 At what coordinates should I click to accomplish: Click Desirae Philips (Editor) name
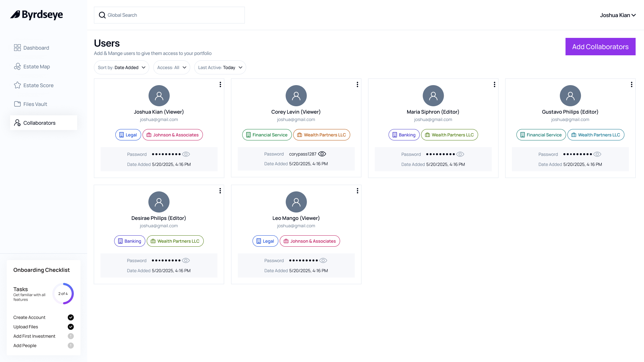point(159,218)
